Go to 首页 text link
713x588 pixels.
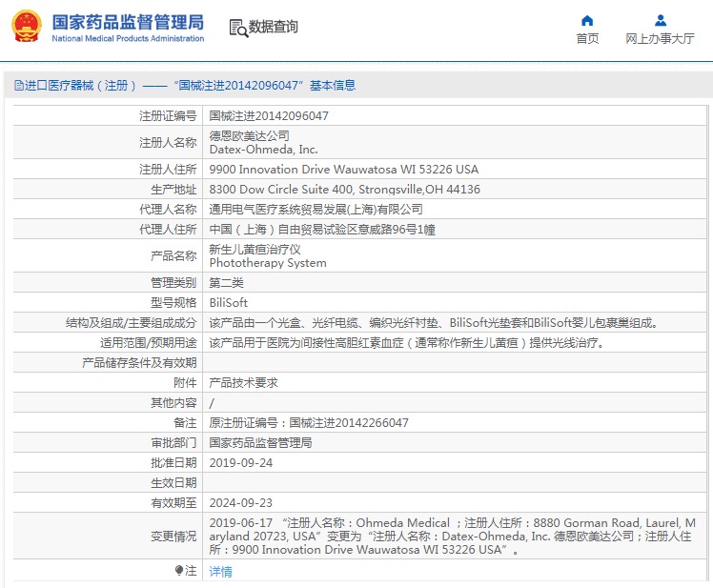point(587,39)
